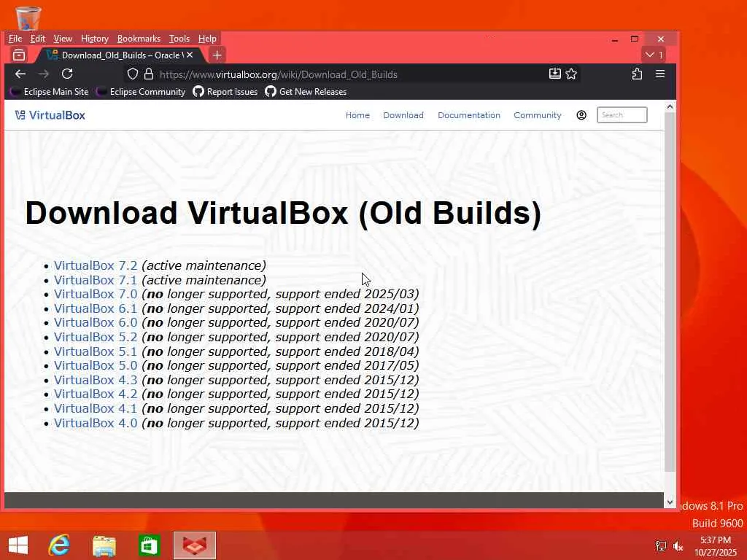Open the Get New Releases bookmark

tap(306, 91)
